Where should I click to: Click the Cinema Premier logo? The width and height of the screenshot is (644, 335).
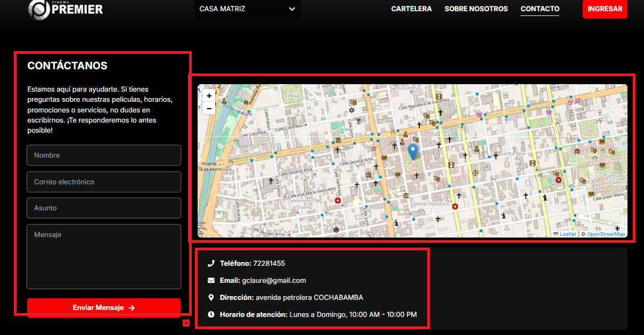click(66, 9)
